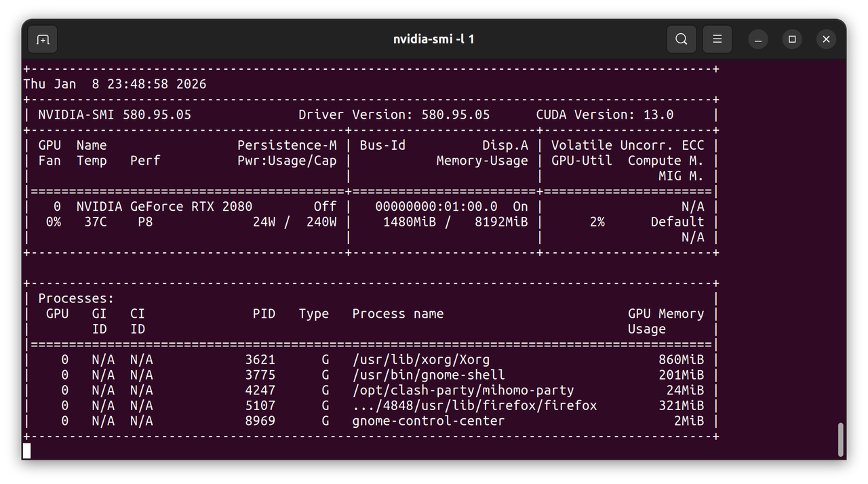This screenshot has width=868, height=484.
Task: Click PID 8969
Action: coord(260,421)
